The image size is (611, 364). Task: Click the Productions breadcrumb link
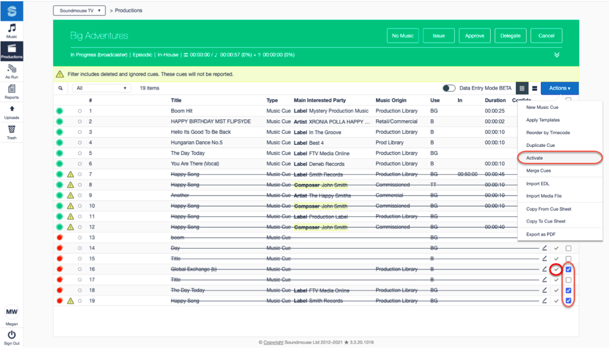click(128, 11)
